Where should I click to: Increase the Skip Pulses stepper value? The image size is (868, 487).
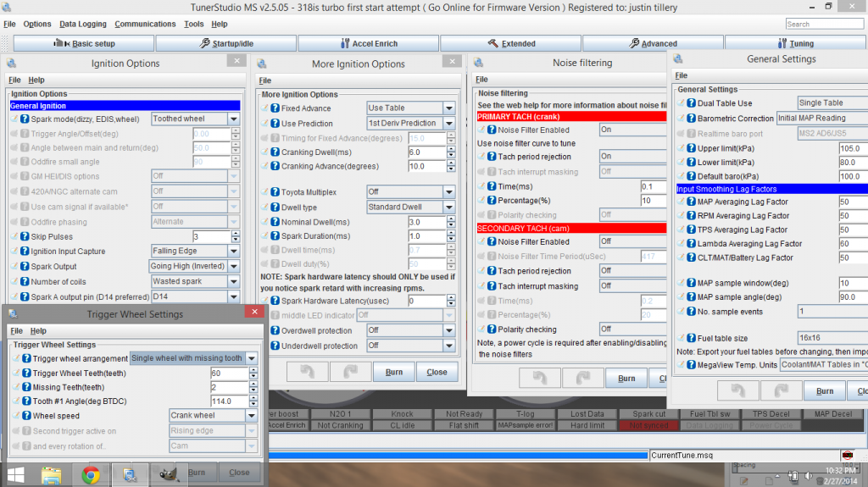tap(236, 234)
